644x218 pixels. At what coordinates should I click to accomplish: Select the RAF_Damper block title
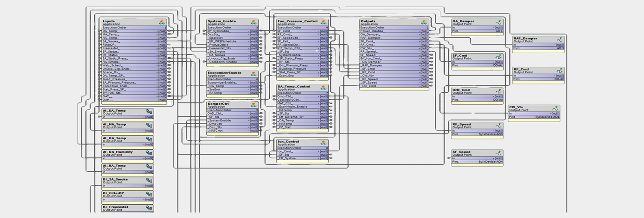pos(525,39)
